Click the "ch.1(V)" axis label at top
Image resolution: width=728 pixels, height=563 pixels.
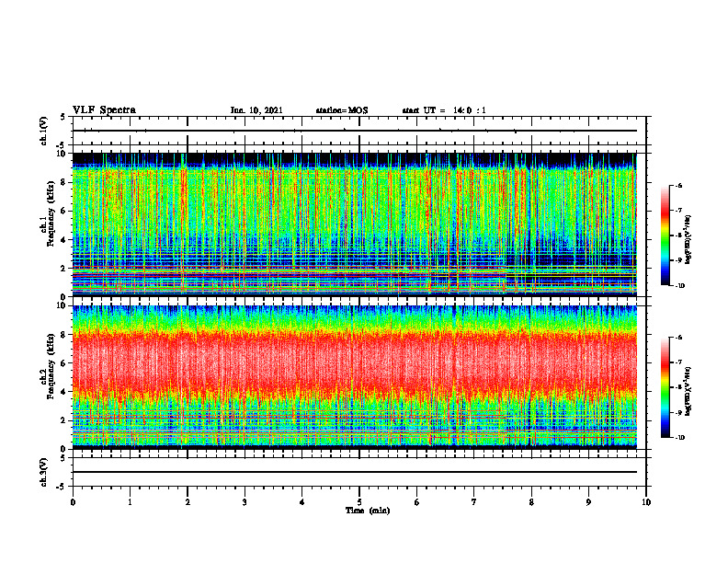[x=44, y=131]
